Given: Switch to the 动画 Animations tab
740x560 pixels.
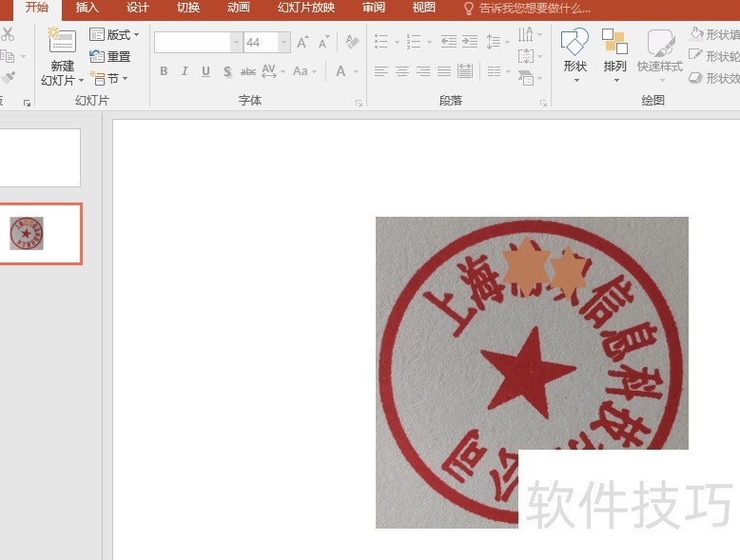Looking at the screenshot, I should [x=239, y=8].
